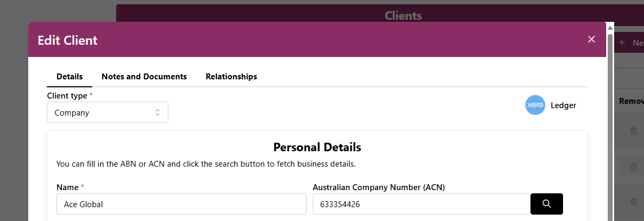Click the Xero logo icon

pyautogui.click(x=535, y=105)
